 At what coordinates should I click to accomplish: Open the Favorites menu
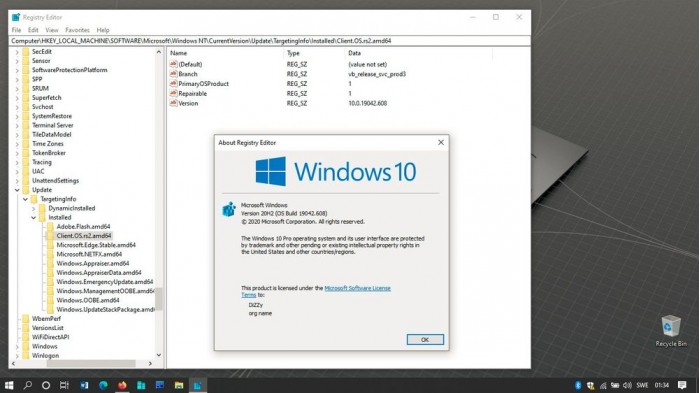coord(77,30)
